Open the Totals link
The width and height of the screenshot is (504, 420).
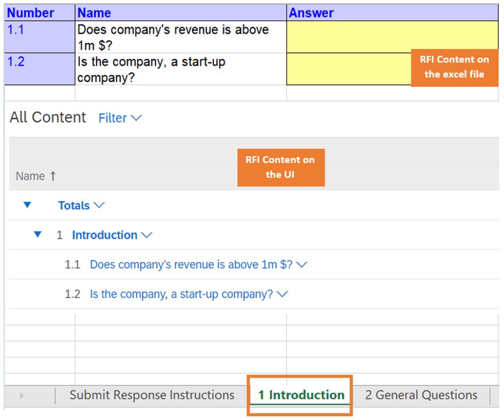(74, 205)
